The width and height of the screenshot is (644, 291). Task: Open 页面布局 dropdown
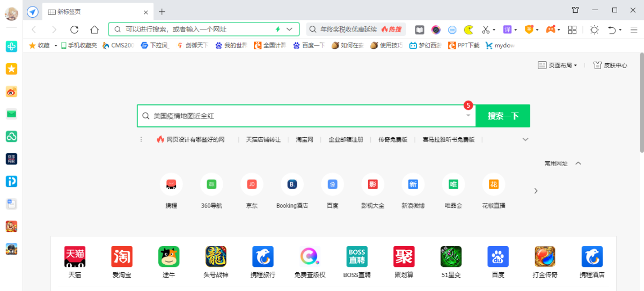pos(558,65)
